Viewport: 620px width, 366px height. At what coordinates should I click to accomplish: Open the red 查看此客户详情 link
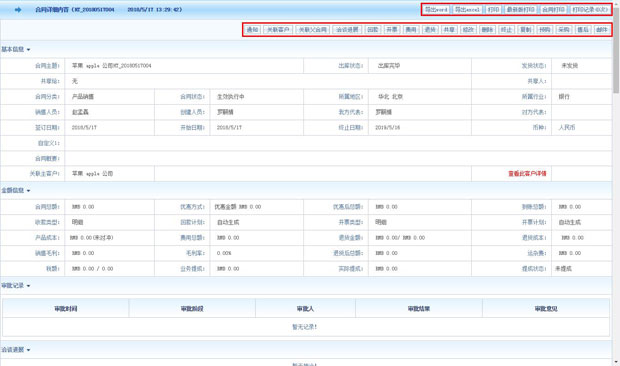click(527, 174)
